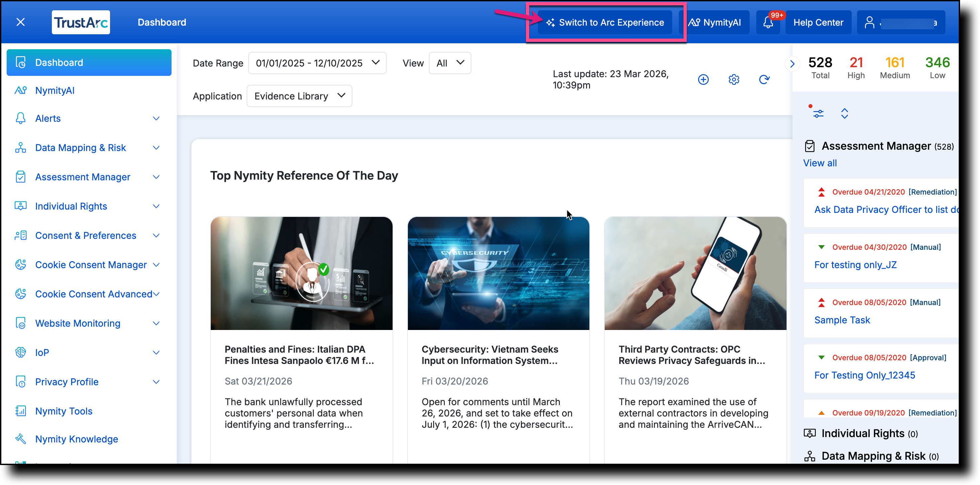Open the user profile menu
The width and height of the screenshot is (980, 485).
pos(901,23)
